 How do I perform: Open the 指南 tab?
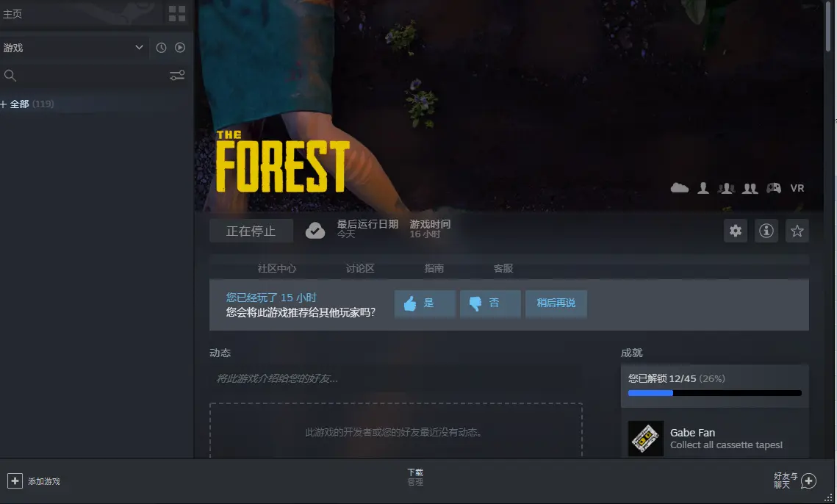pos(434,268)
